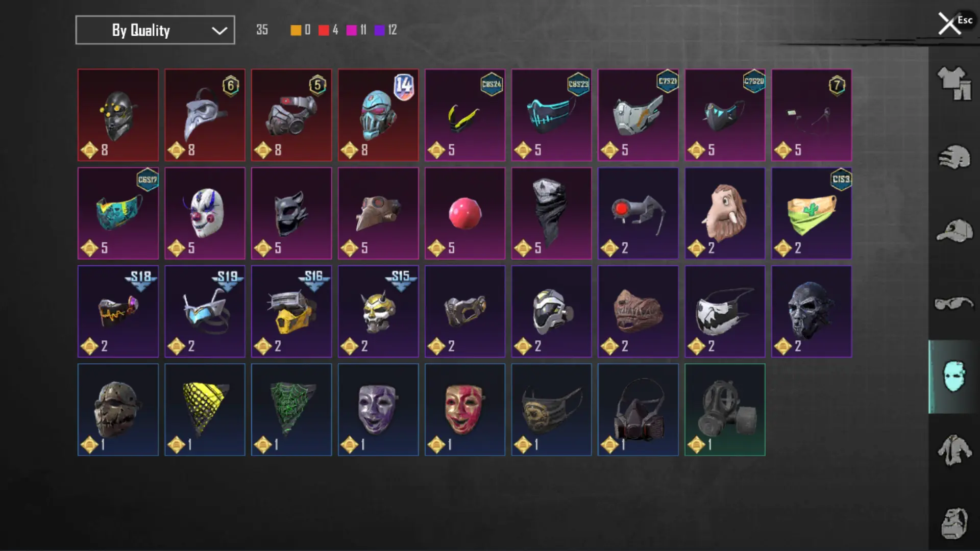Open the outfit sets category icon

tap(953, 83)
